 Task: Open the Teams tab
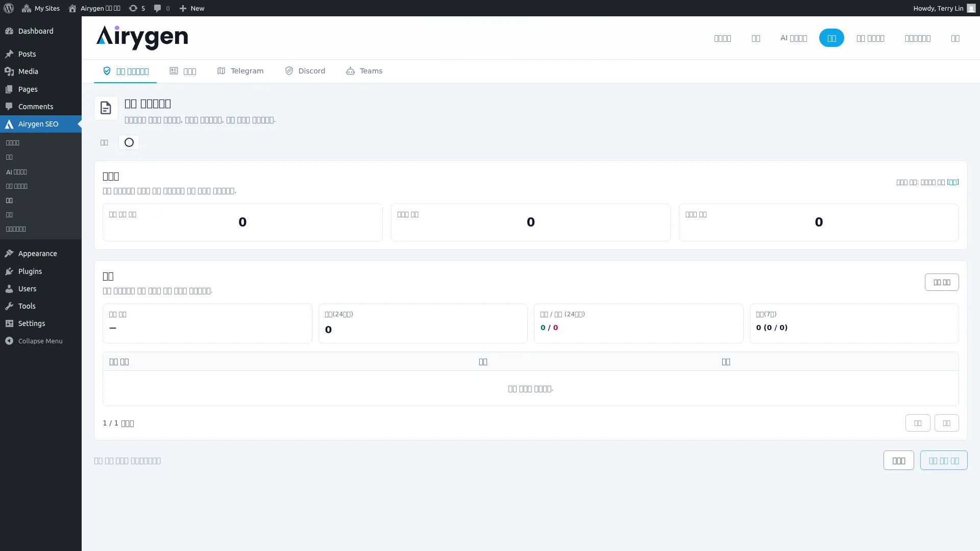click(x=364, y=71)
